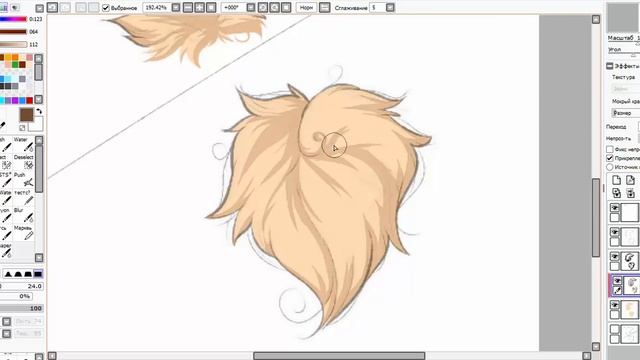Select the Маркер marker tool
Screen dimensions: 640x360
pos(23,233)
